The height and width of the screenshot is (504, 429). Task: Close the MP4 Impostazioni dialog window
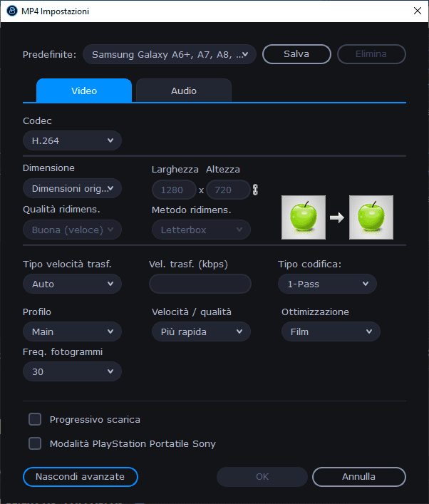416,11
